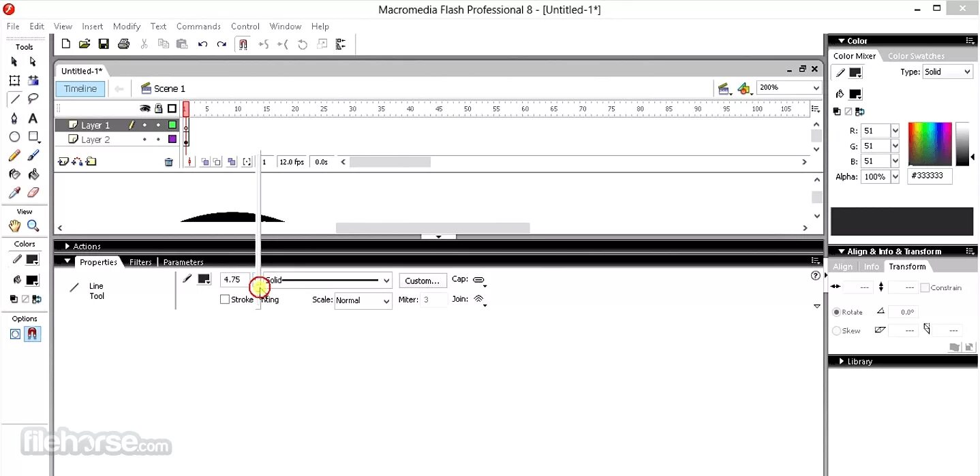The image size is (980, 476).
Task: Click the Insert Layer Folder icon
Action: tap(91, 161)
